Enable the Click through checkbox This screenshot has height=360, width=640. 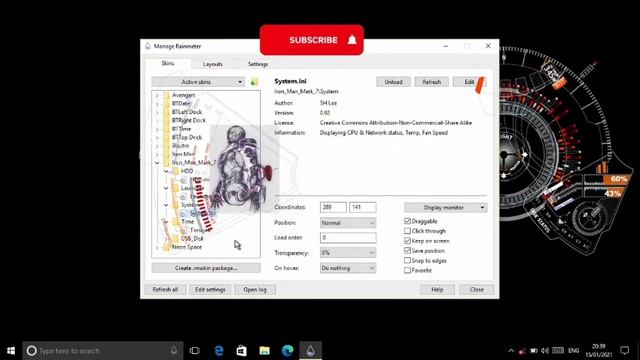[407, 231]
